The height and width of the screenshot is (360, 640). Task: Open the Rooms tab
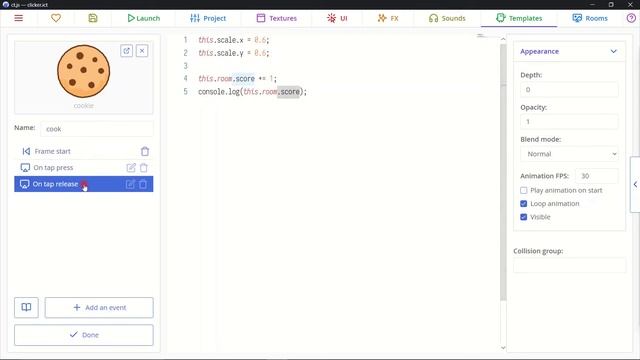pyautogui.click(x=590, y=18)
